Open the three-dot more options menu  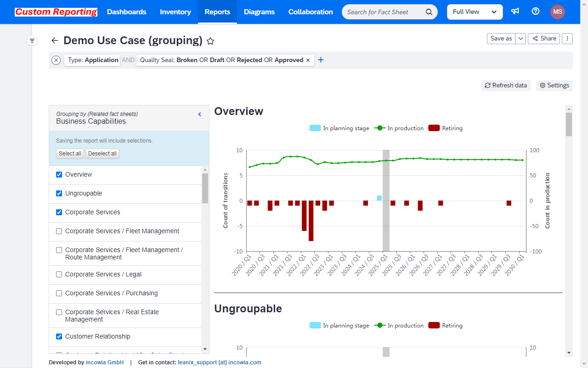[x=567, y=39]
